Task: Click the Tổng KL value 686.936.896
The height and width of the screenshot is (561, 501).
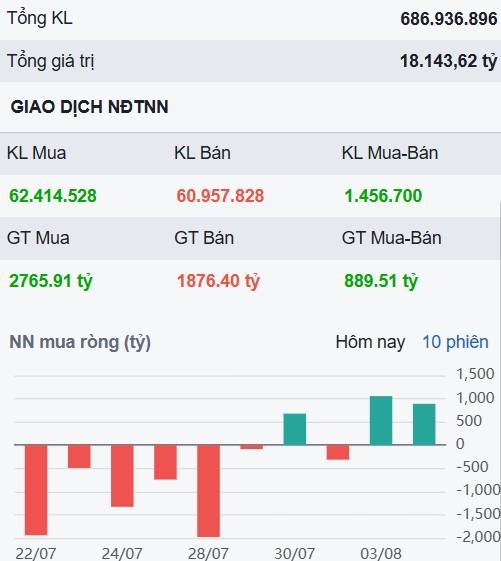Action: 449,19
